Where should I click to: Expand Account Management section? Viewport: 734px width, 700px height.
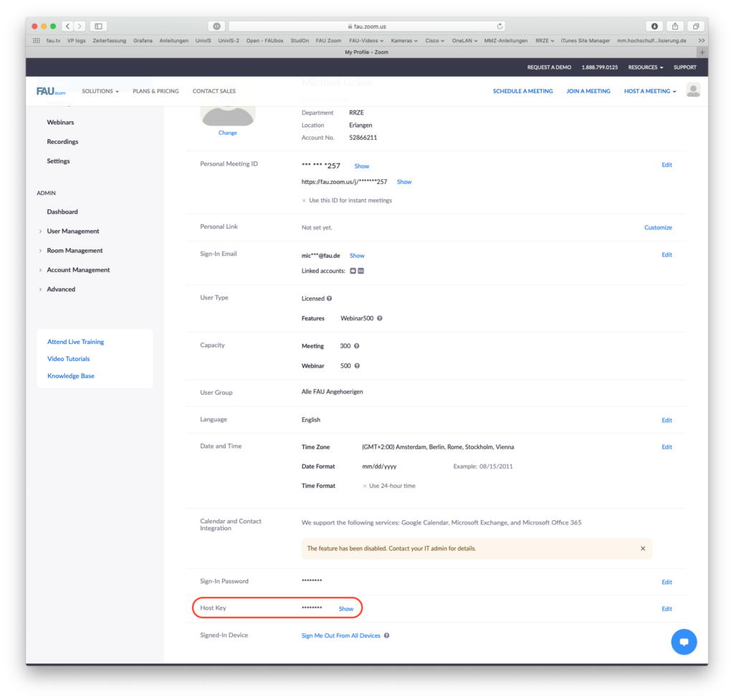78,270
